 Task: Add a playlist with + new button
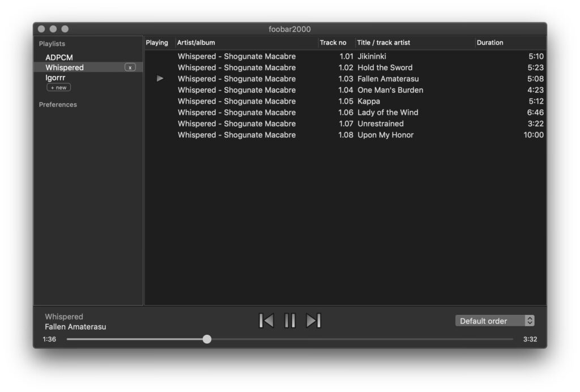58,88
